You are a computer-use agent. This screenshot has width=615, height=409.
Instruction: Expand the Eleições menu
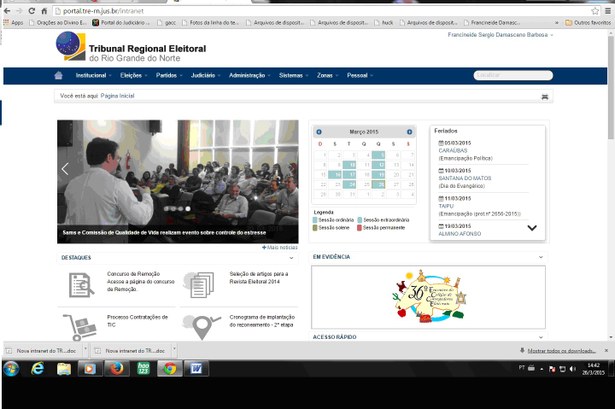(x=133, y=75)
